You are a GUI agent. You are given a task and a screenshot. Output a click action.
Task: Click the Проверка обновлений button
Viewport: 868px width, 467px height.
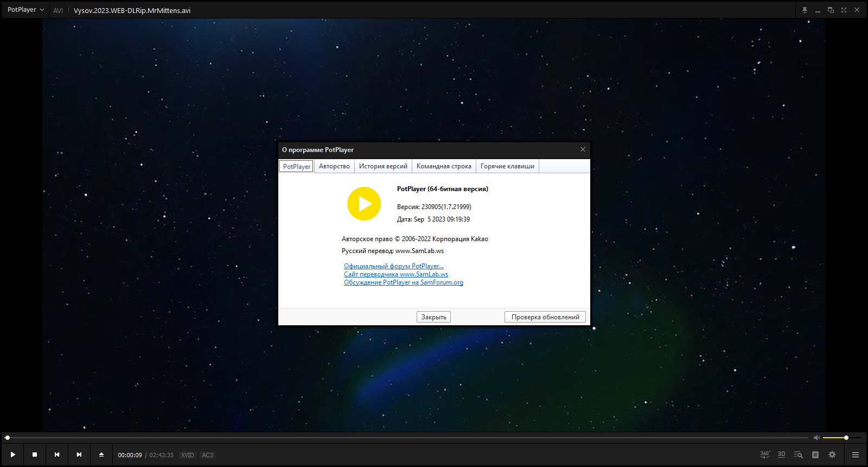(545, 317)
